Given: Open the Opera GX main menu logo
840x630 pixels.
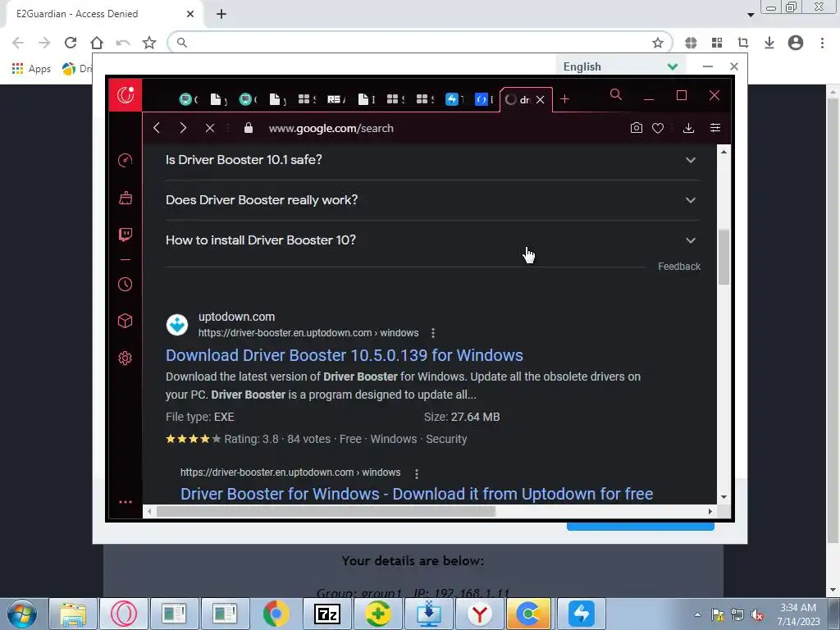Looking at the screenshot, I should (x=126, y=95).
